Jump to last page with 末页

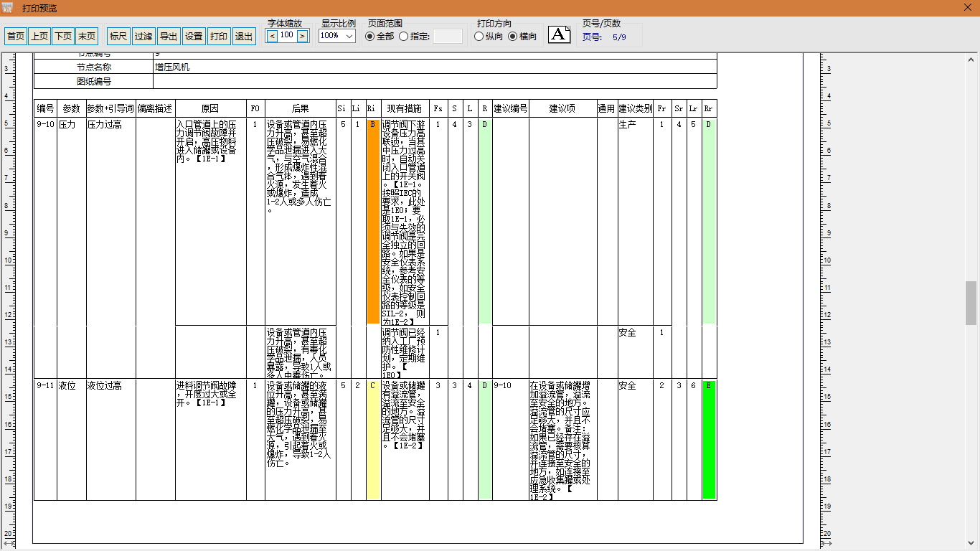pyautogui.click(x=87, y=37)
